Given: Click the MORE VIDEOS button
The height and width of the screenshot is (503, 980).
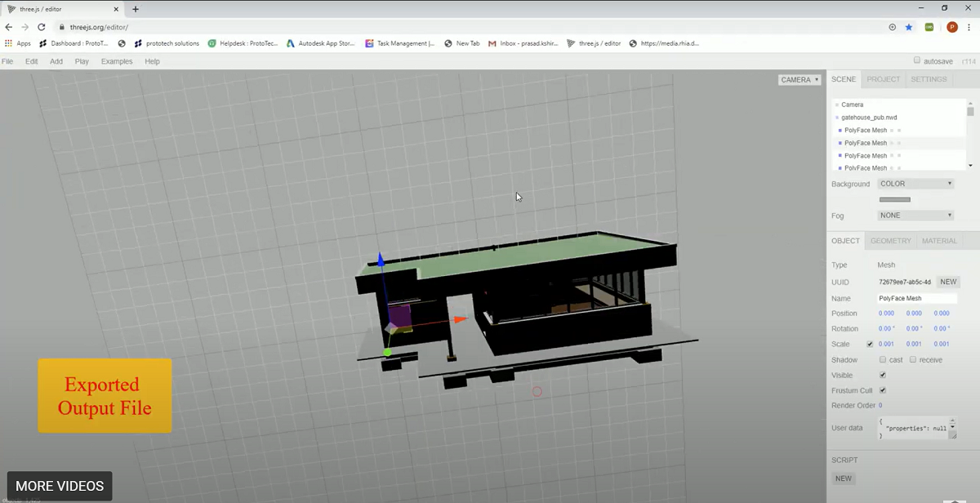Looking at the screenshot, I should click(x=60, y=487).
